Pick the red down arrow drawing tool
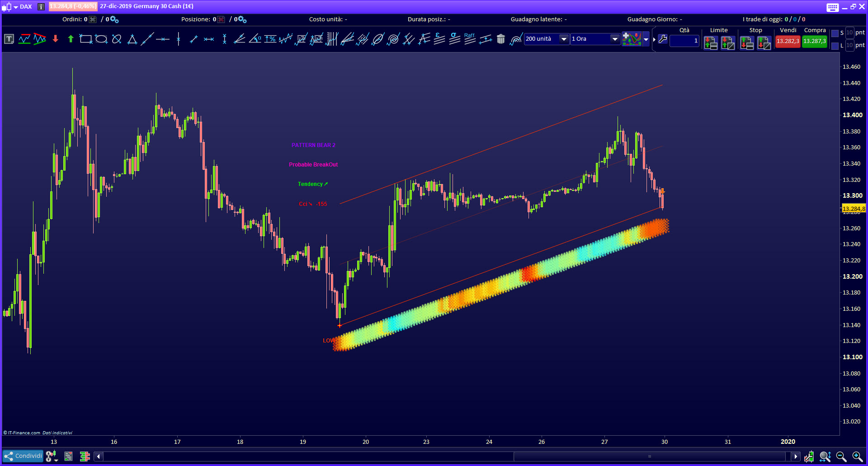This screenshot has height=466, width=868. tap(56, 39)
